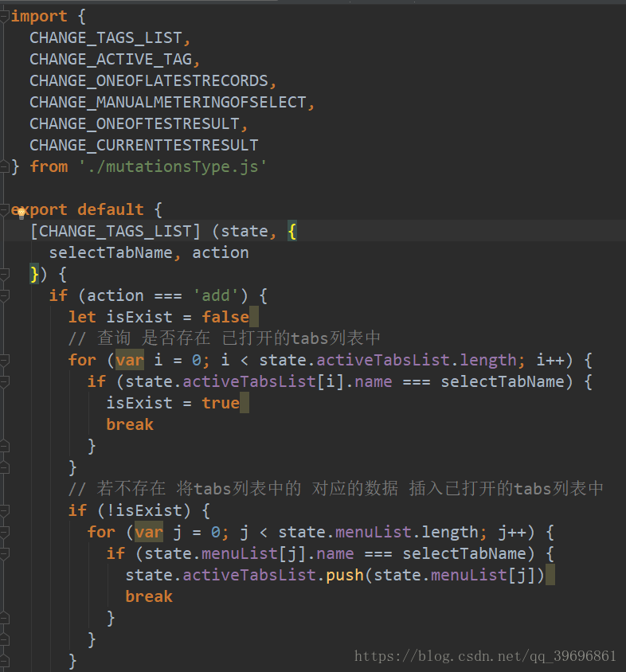The width and height of the screenshot is (626, 672).
Task: Click the first break keyword
Action: [x=130, y=424]
